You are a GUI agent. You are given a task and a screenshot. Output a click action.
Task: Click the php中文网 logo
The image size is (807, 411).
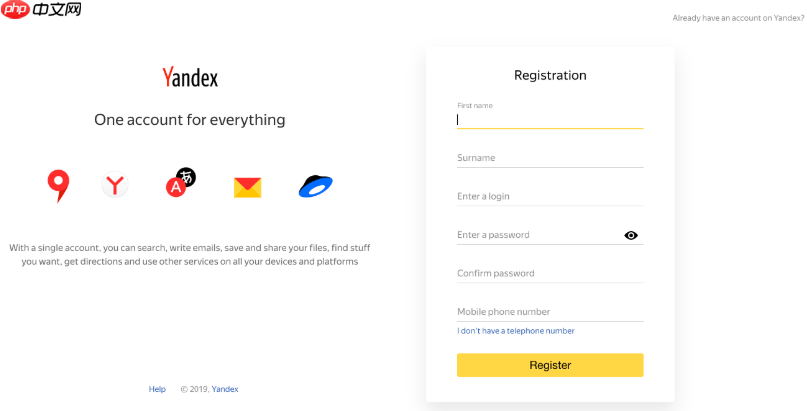coord(42,11)
